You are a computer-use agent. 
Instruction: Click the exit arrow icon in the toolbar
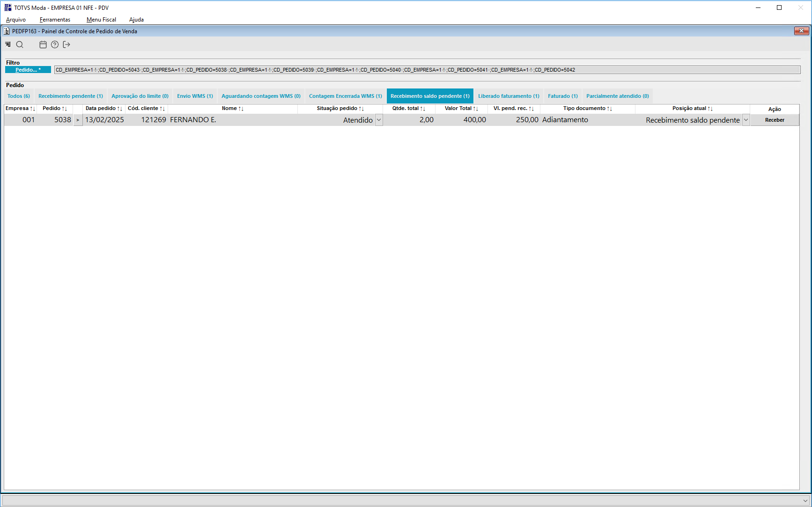pyautogui.click(x=66, y=44)
